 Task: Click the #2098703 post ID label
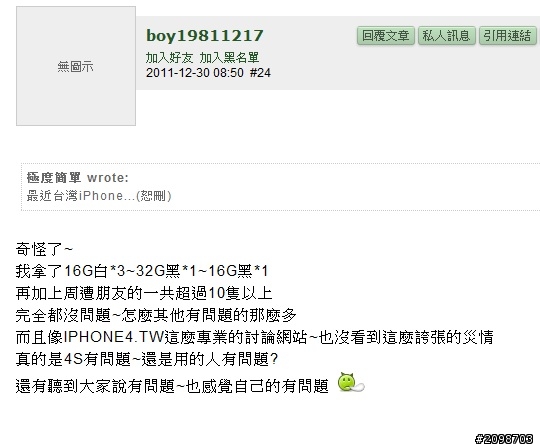click(x=504, y=439)
